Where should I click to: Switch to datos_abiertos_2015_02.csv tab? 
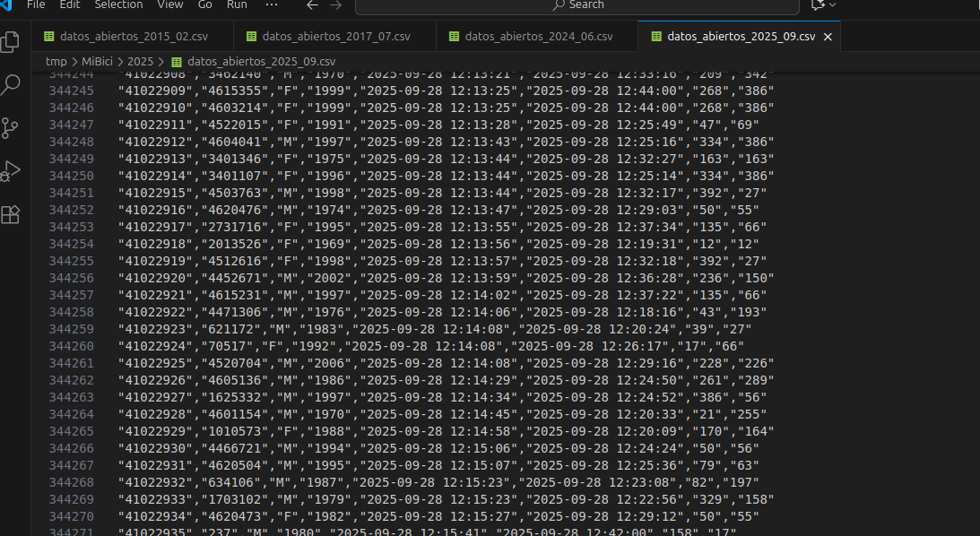point(131,37)
